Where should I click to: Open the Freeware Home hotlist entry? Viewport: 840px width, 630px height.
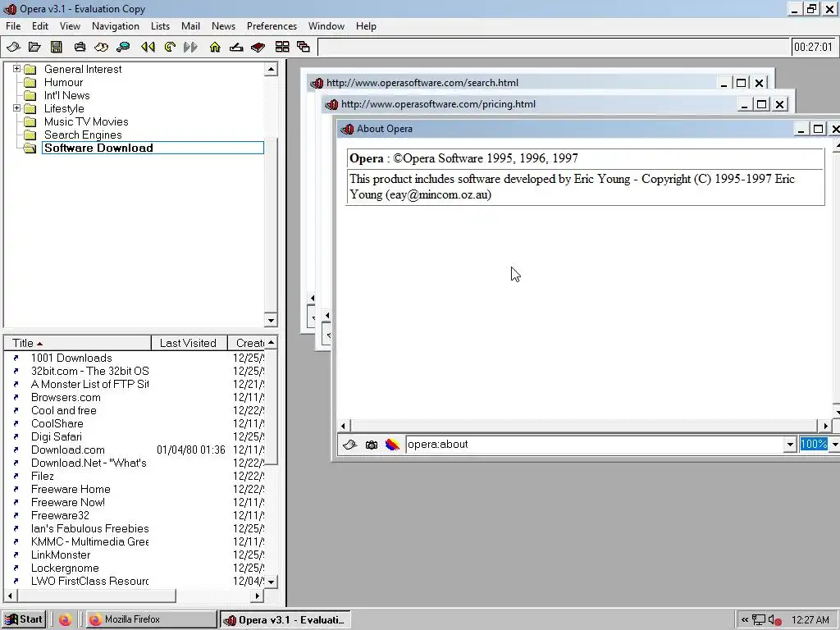pyautogui.click(x=71, y=489)
